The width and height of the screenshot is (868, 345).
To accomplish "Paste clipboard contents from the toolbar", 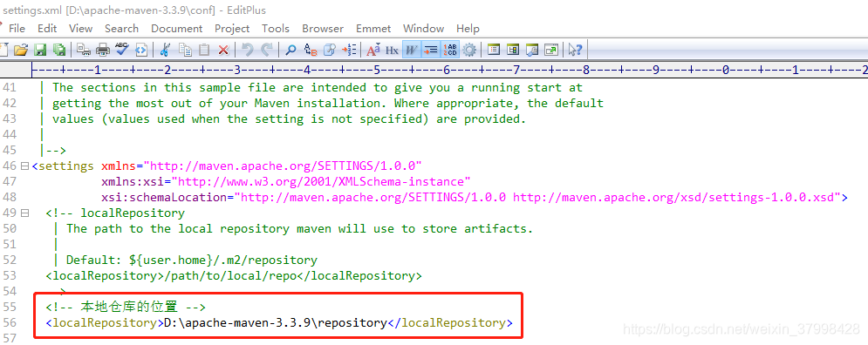I will 204,50.
